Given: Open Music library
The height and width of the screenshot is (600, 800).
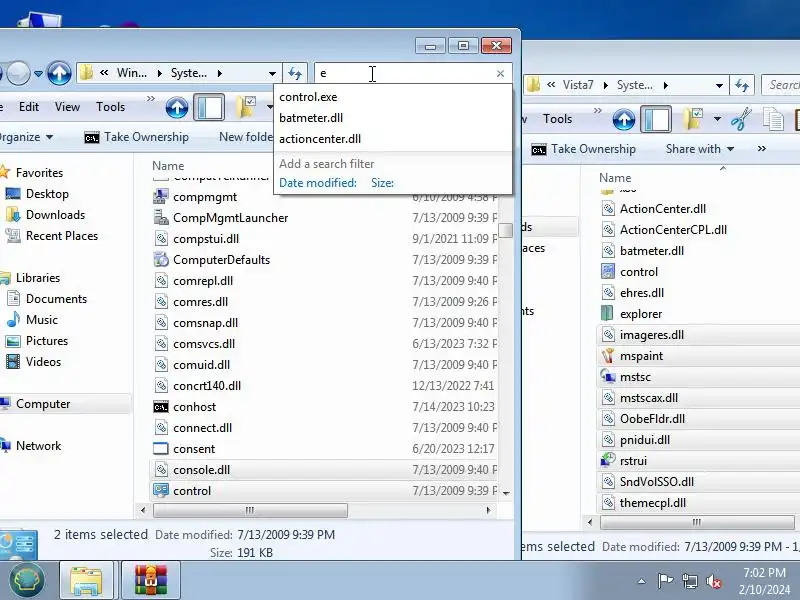Looking at the screenshot, I should 41,319.
